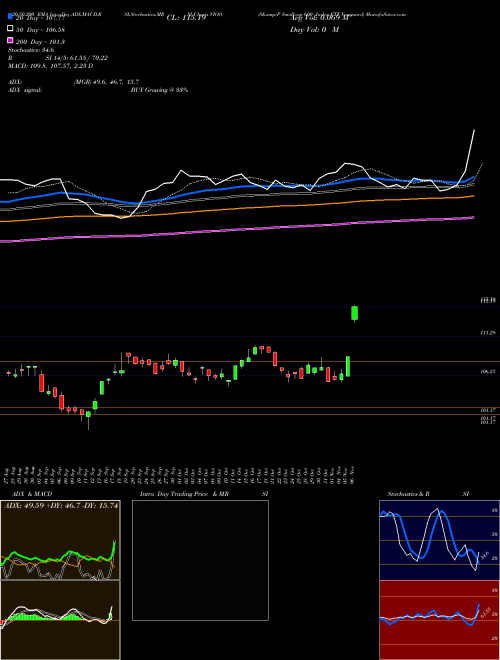Click the 'MACD: 109.8, 107.57, 2.23 D' line

click(51, 66)
